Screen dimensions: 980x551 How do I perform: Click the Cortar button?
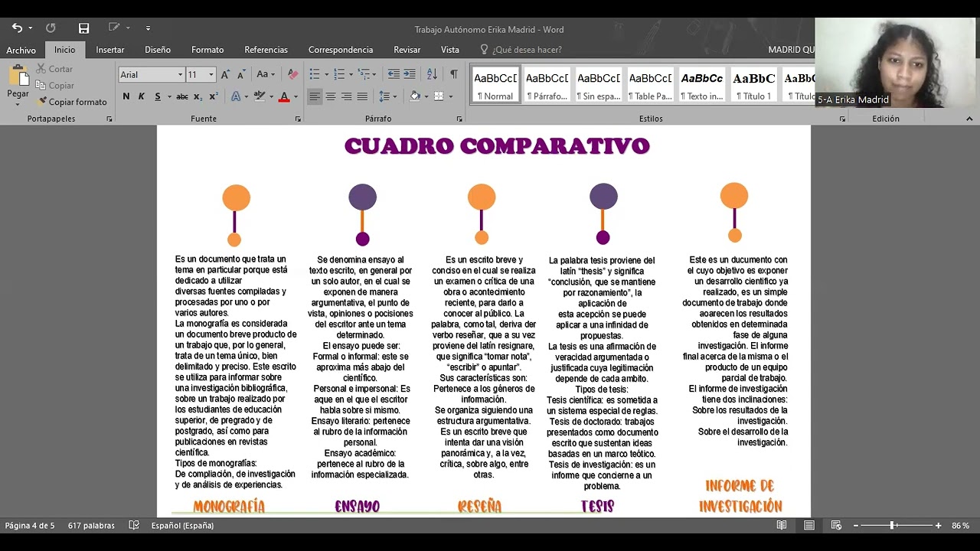pyautogui.click(x=54, y=69)
